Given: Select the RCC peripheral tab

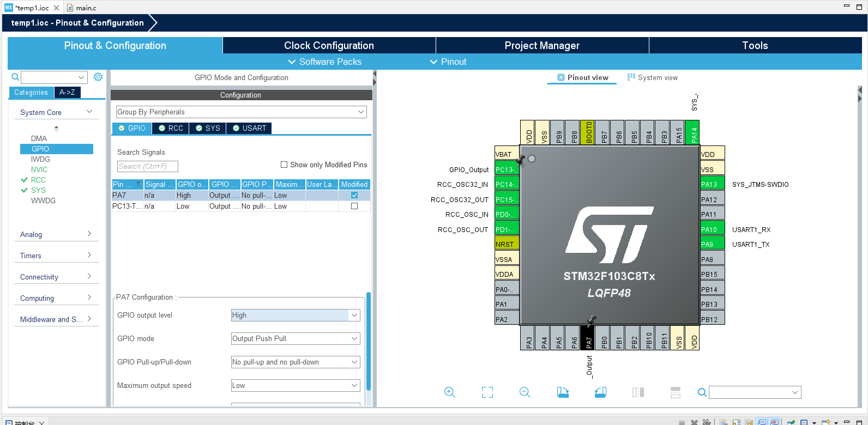Looking at the screenshot, I should point(171,128).
